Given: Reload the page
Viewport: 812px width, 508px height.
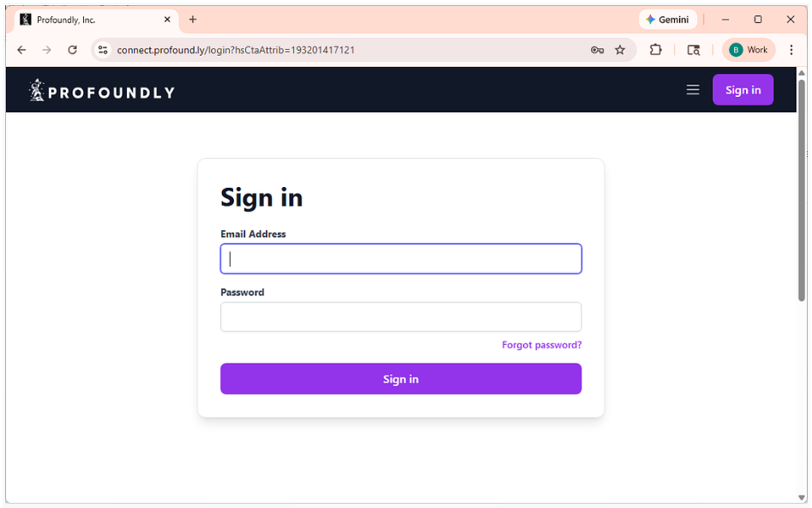Looking at the screenshot, I should [72, 50].
